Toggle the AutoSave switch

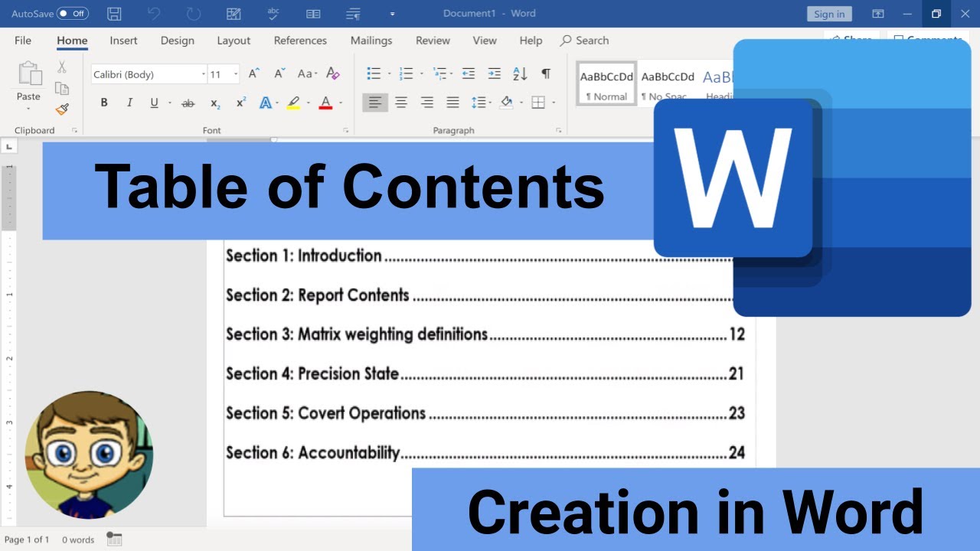tap(73, 14)
